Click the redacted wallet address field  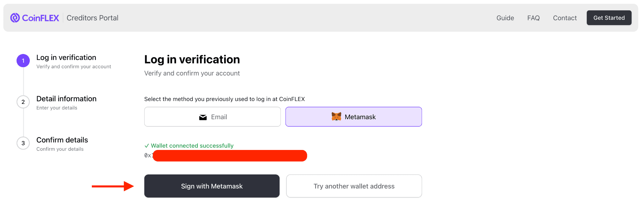click(x=230, y=156)
